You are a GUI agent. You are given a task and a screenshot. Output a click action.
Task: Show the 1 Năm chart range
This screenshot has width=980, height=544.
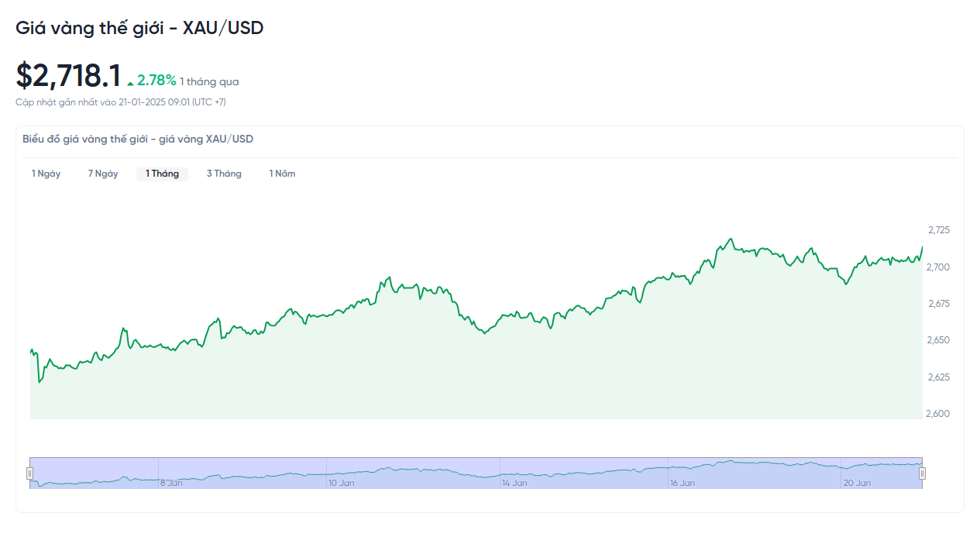pyautogui.click(x=282, y=174)
